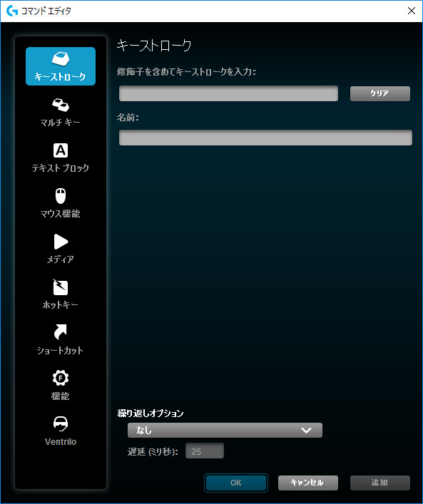
Task: Confirm with the OK button
Action: [236, 483]
